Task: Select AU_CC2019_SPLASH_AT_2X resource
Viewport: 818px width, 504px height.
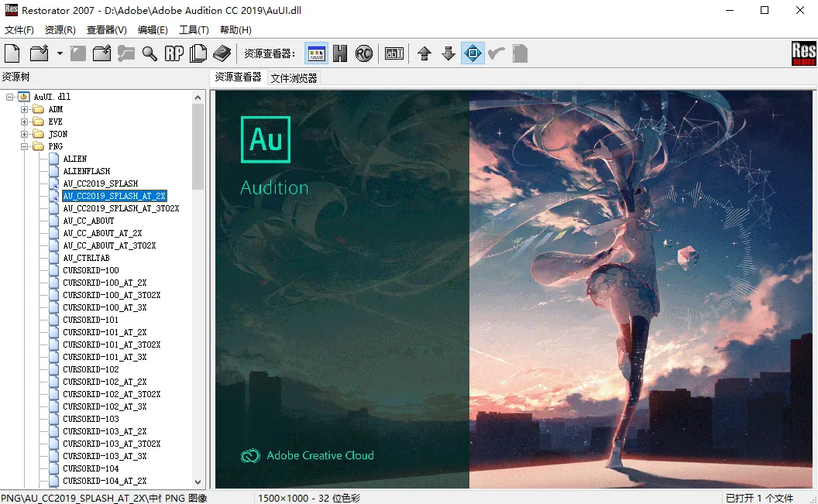Action: point(114,196)
